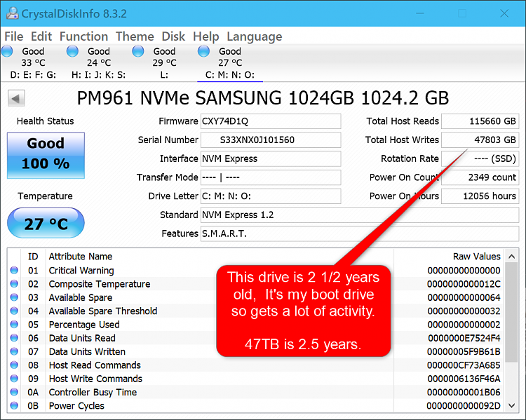Select the Critical Warning attribute name

81,271
